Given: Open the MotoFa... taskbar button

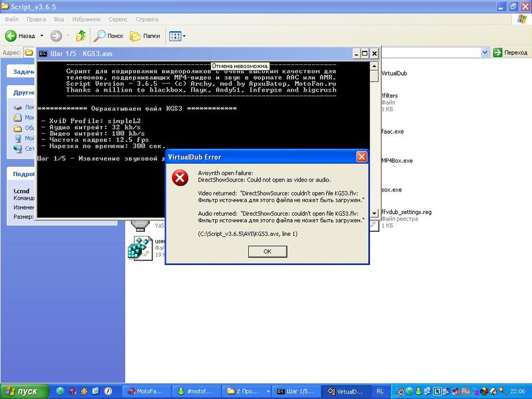Looking at the screenshot, I should coord(146,391).
